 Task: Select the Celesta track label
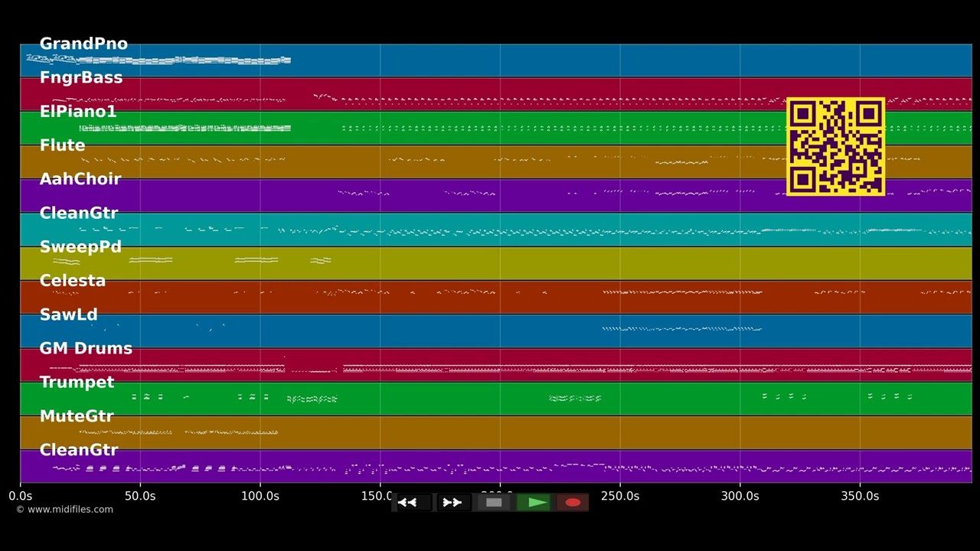click(x=73, y=281)
